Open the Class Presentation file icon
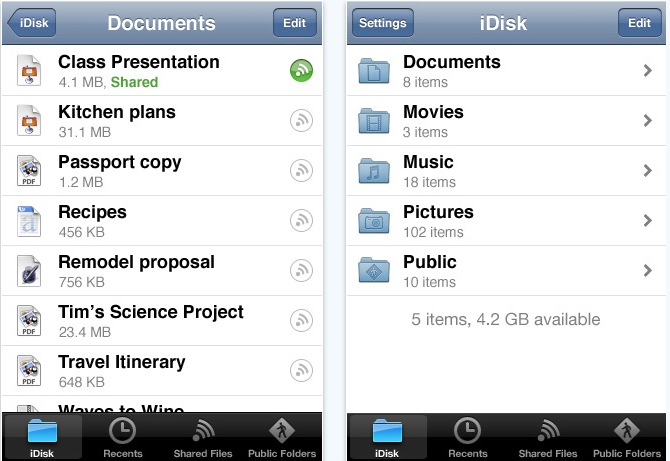The height and width of the screenshot is (461, 670). point(30,71)
